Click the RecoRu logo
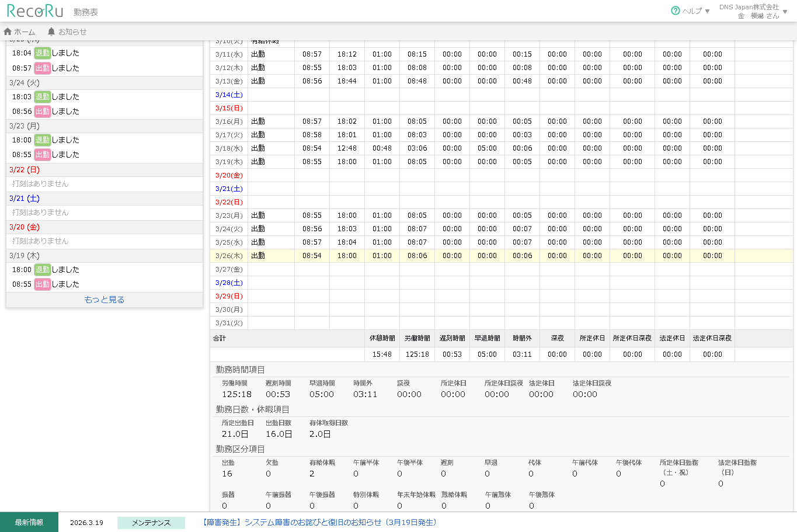The width and height of the screenshot is (797, 532). 34,11
